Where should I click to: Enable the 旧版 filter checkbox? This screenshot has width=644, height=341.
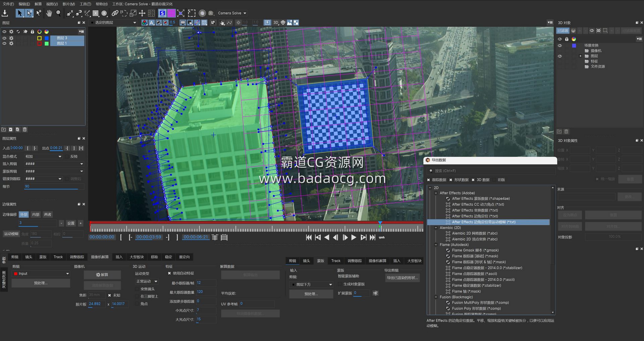[495, 180]
